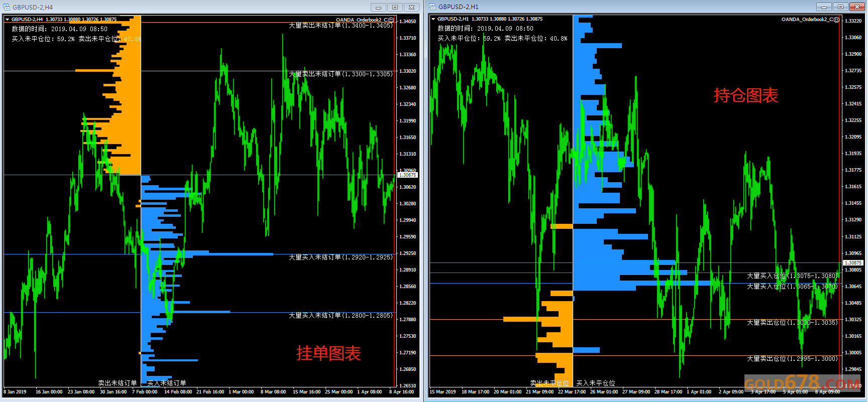Open the dropdown triangle beside GBPUSD-2,H1 header

[433, 19]
